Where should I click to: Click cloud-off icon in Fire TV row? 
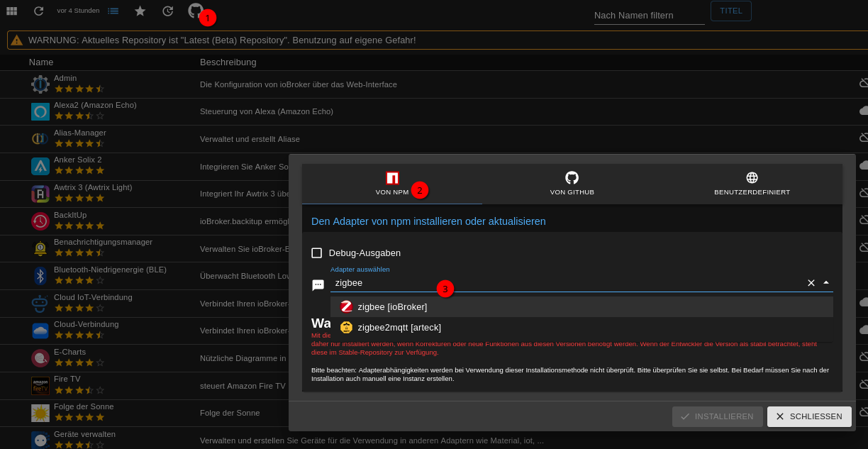pyautogui.click(x=864, y=384)
